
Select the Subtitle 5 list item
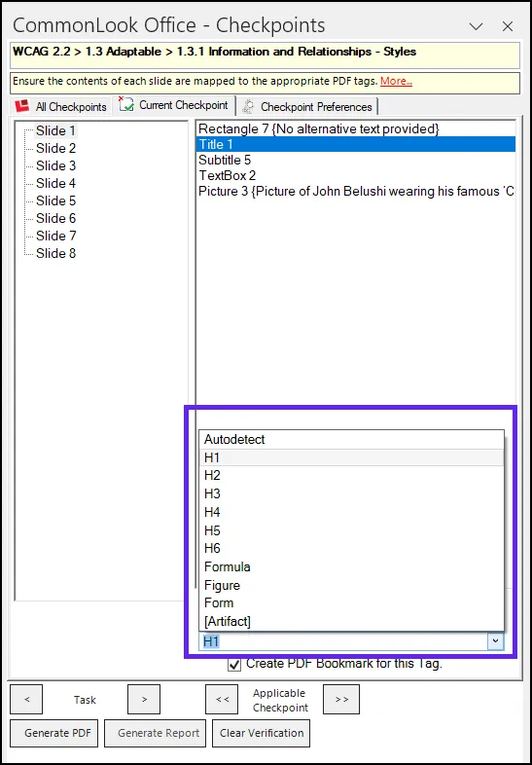[x=356, y=160]
